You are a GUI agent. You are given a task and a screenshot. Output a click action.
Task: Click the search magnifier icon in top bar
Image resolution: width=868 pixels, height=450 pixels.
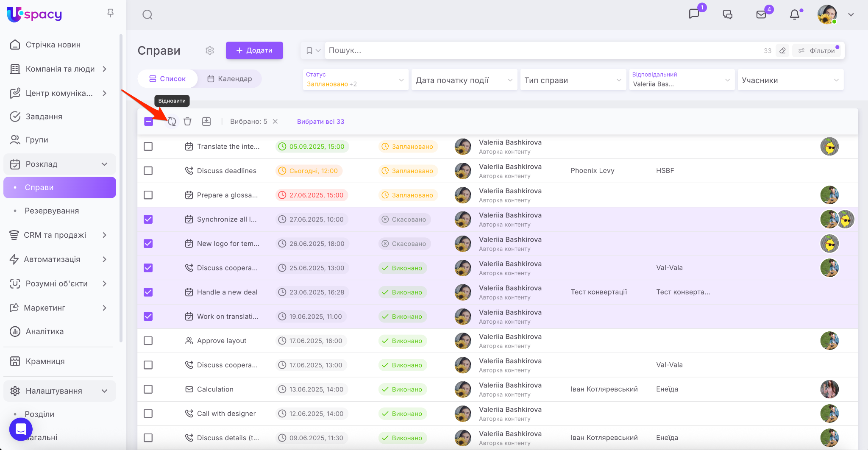[x=147, y=15]
